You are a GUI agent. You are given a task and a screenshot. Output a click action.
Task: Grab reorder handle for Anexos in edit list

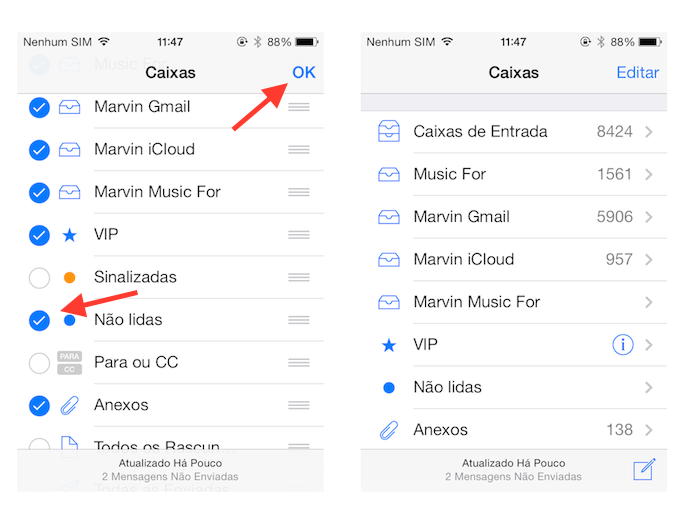pos(299,405)
